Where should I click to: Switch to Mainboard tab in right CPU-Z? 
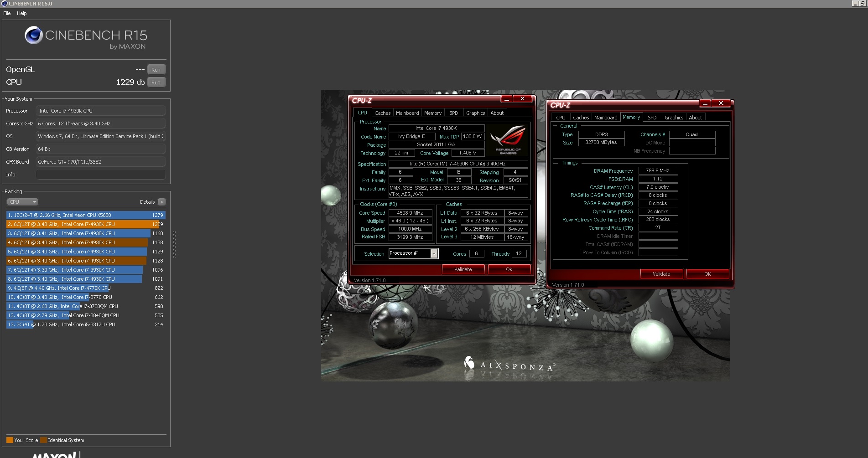pyautogui.click(x=606, y=118)
